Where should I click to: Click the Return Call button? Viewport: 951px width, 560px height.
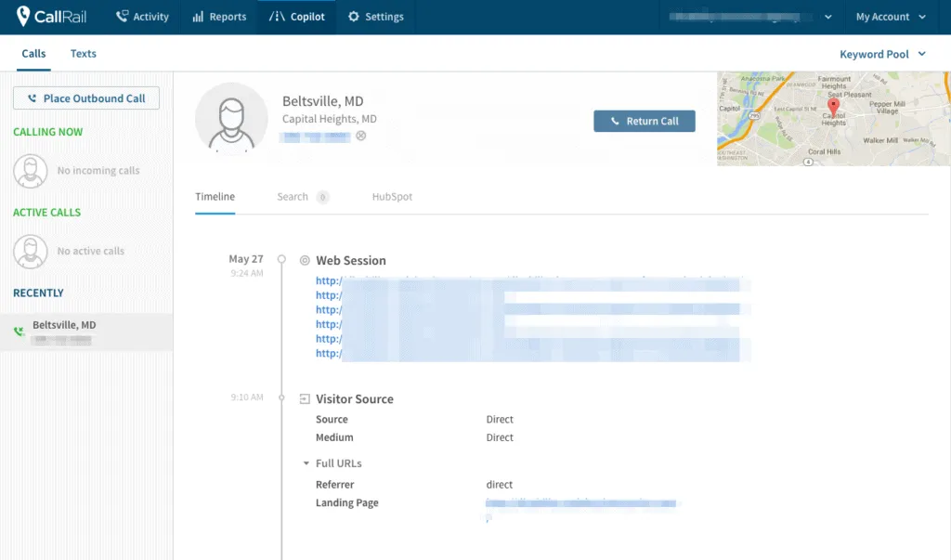pyautogui.click(x=645, y=121)
